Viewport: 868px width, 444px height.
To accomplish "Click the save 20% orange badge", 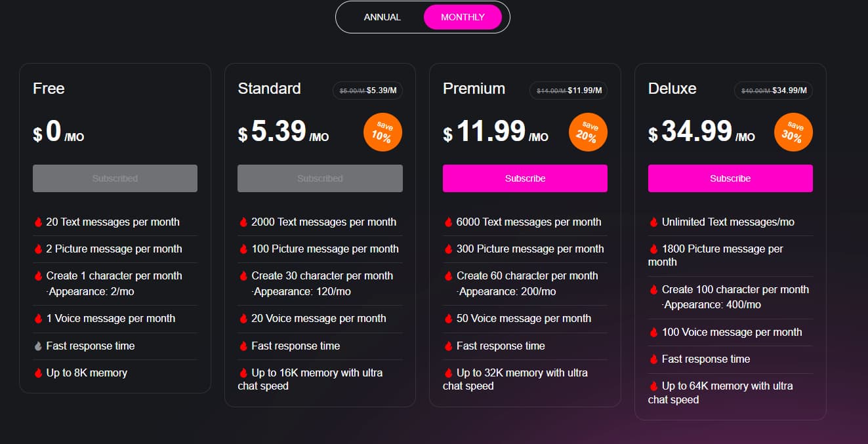I will coord(588,132).
